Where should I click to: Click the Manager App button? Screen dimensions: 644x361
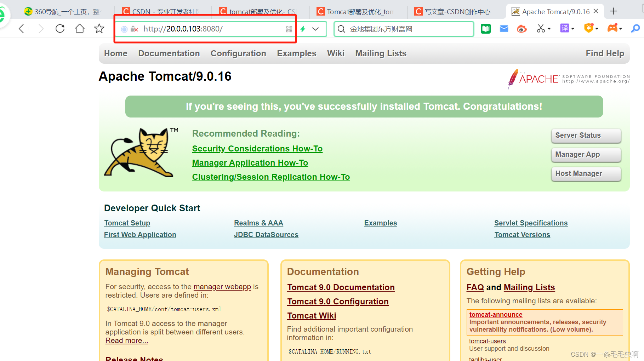pos(586,155)
